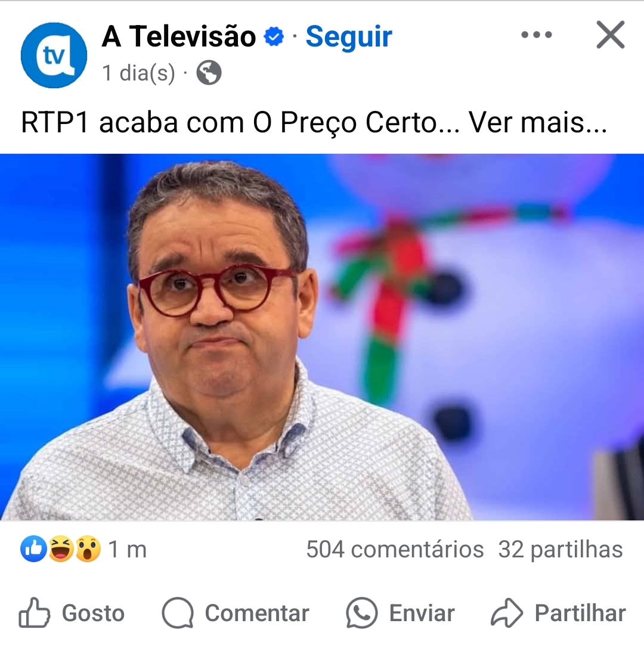
Task: Click the blue verified badge icon
Action: point(274,36)
